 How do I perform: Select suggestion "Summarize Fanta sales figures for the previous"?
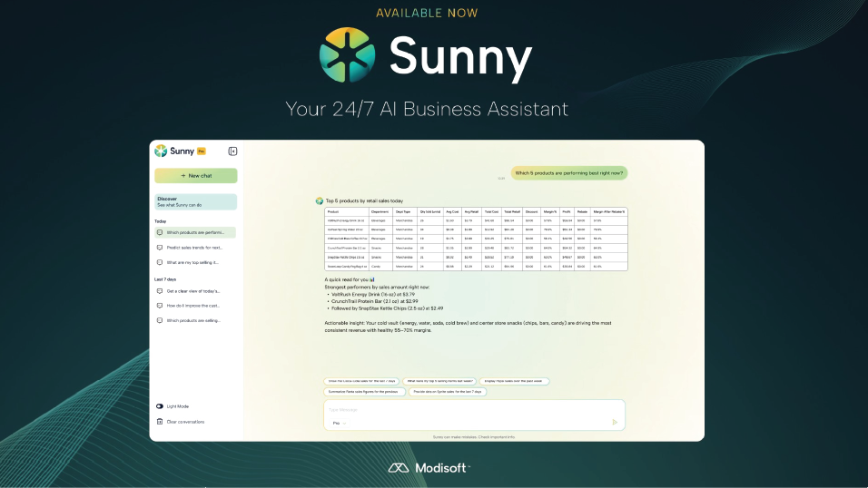[365, 392]
